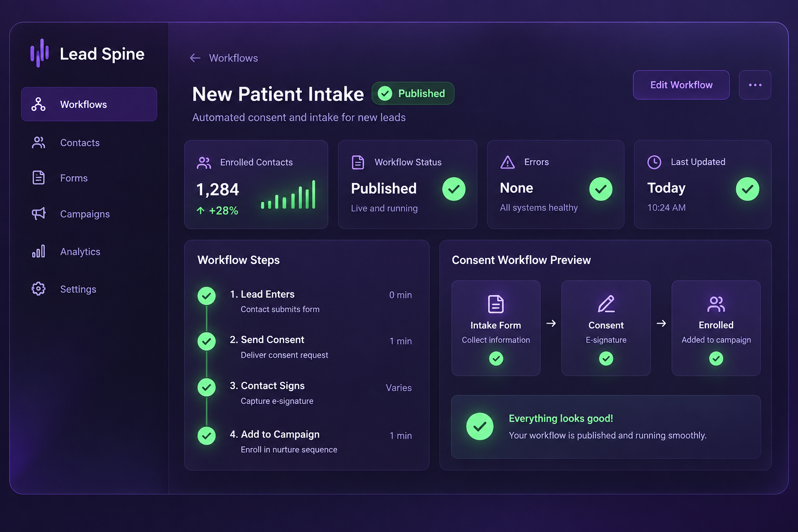This screenshot has height=532, width=798.
Task: Click the green check under Intake Form card
Action: click(x=496, y=358)
